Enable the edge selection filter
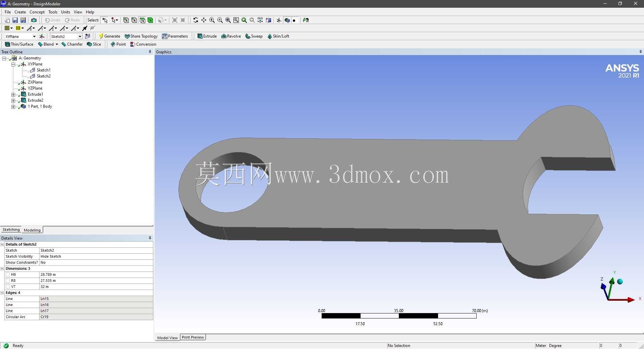The height and width of the screenshot is (349, 644). tap(134, 20)
